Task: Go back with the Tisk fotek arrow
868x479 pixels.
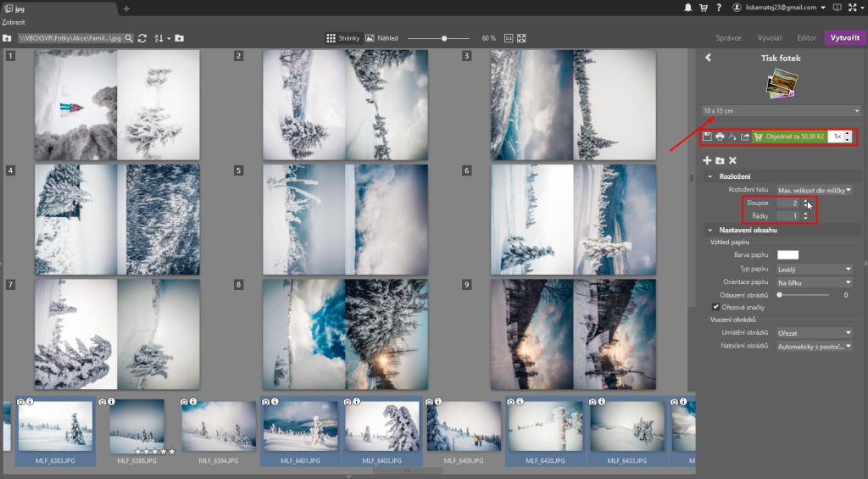Action: 708,58
